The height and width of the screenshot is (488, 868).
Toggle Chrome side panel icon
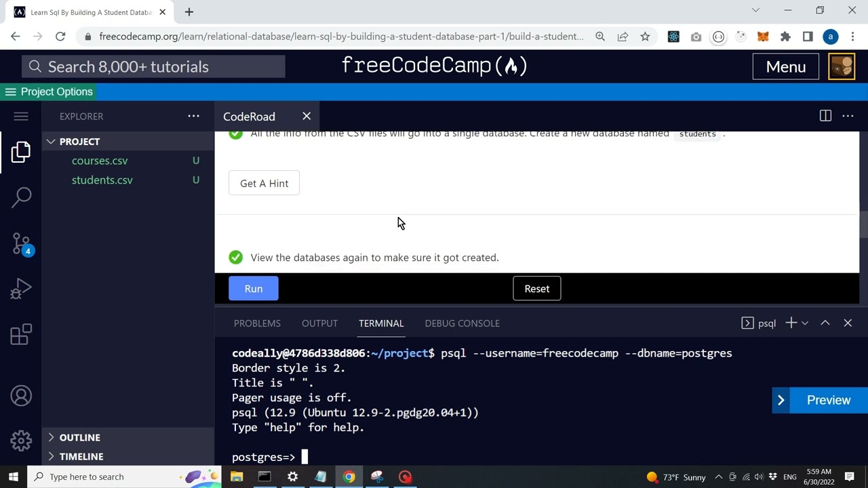pyautogui.click(x=808, y=37)
